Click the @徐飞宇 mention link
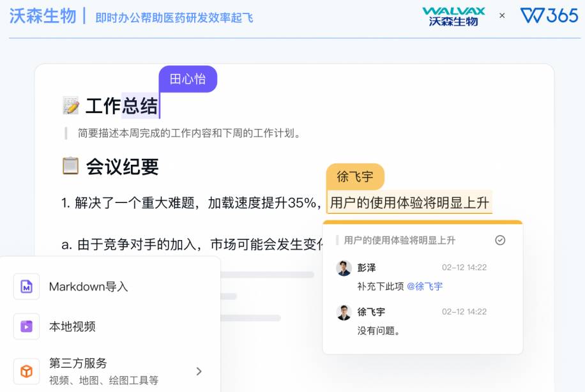 (x=425, y=287)
